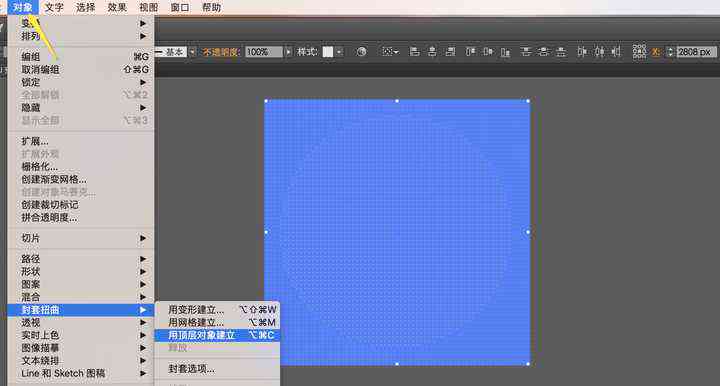Click the vertical distribute top icon

(x=526, y=52)
